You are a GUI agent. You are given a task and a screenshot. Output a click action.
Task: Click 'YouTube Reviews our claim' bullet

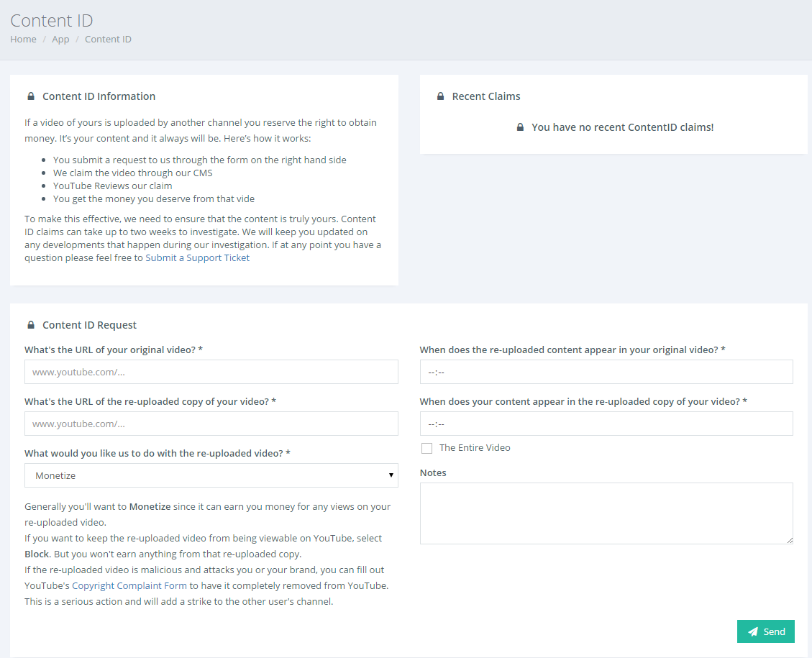[x=112, y=186]
